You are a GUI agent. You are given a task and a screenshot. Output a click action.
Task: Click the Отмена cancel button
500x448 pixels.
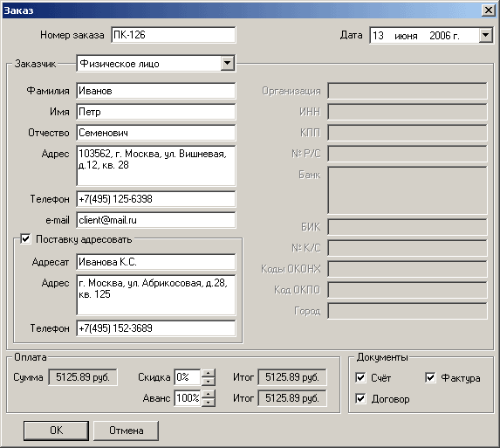[x=126, y=431]
